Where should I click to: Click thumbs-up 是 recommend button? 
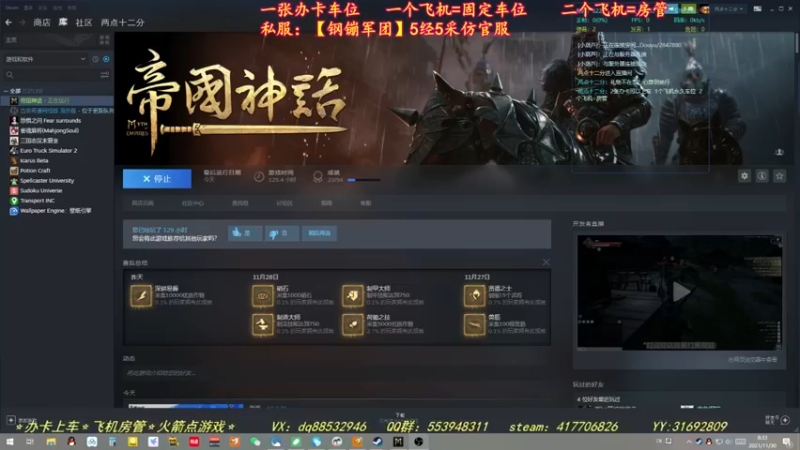coord(245,233)
